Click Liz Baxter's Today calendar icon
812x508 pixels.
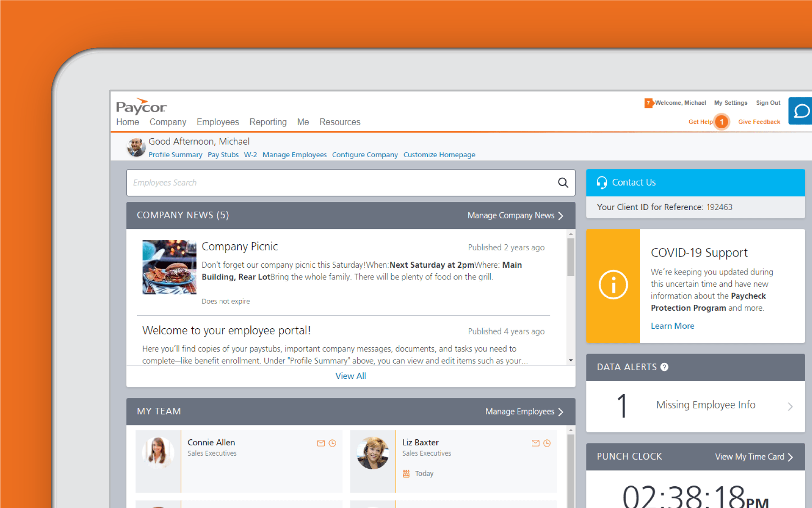tap(406, 473)
